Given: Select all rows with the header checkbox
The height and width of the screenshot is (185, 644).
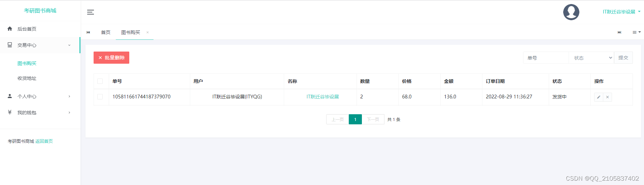Looking at the screenshot, I should click(100, 81).
